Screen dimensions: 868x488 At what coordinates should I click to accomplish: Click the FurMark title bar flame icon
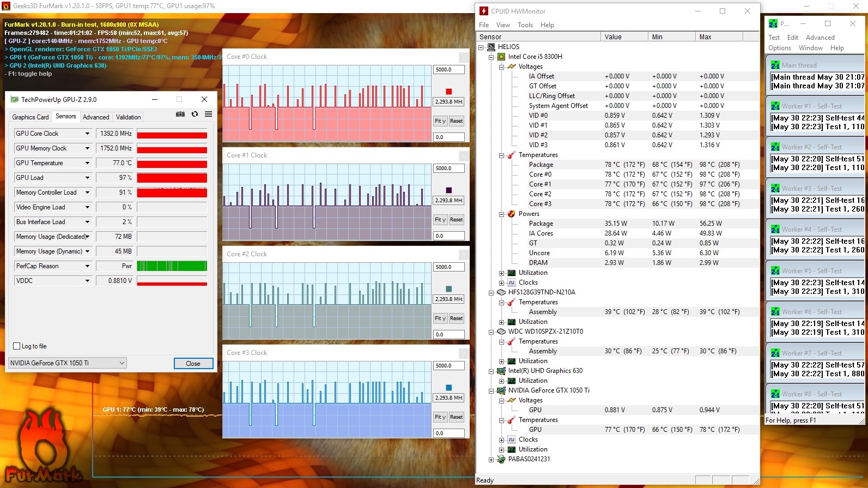(7, 6)
